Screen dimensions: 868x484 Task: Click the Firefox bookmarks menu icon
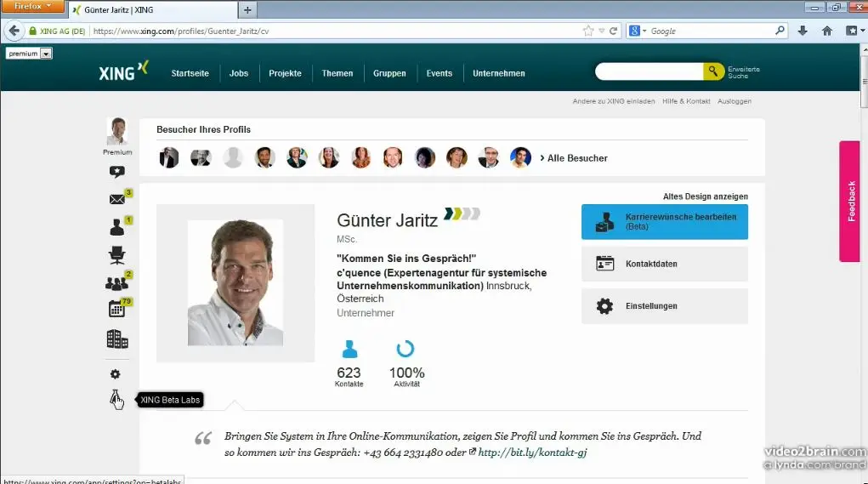852,31
